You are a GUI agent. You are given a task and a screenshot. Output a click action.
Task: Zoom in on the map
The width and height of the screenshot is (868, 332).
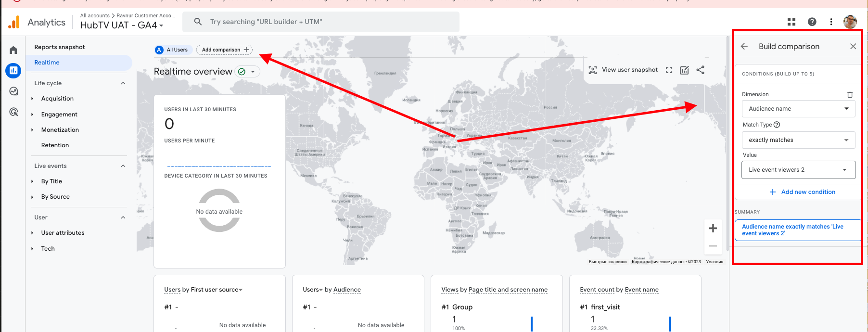pos(713,229)
